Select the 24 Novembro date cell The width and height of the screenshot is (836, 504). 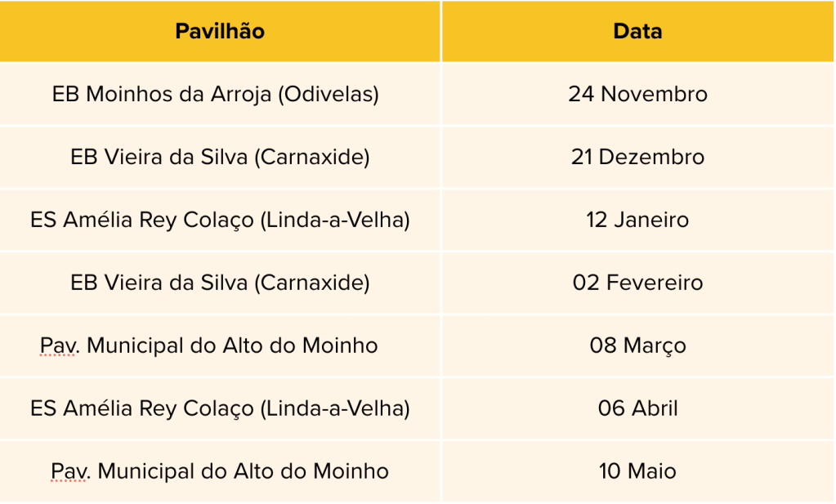pos(637,94)
